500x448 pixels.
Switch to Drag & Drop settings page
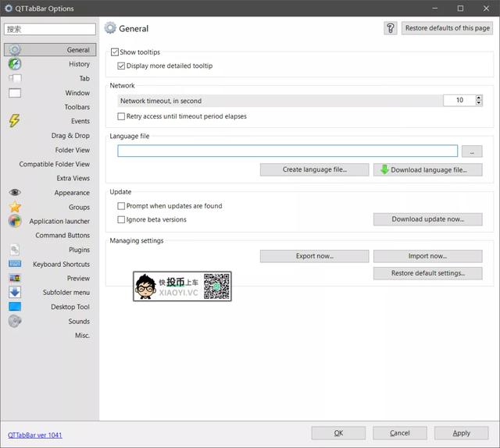pyautogui.click(x=70, y=136)
